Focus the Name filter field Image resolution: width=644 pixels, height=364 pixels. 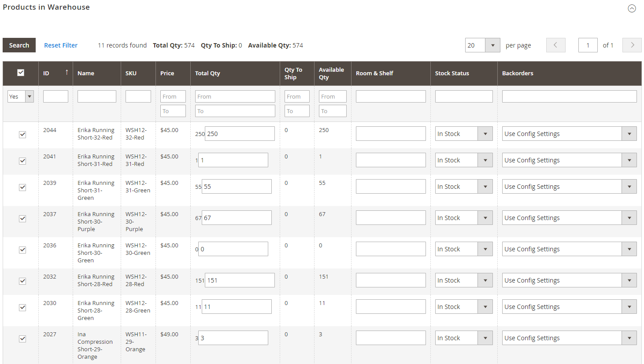pos(97,96)
